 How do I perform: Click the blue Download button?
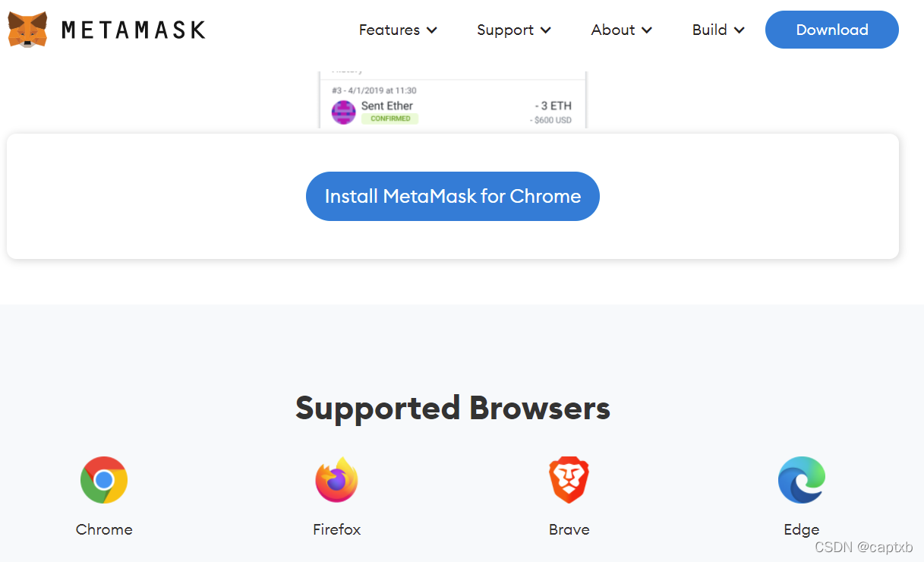832,30
